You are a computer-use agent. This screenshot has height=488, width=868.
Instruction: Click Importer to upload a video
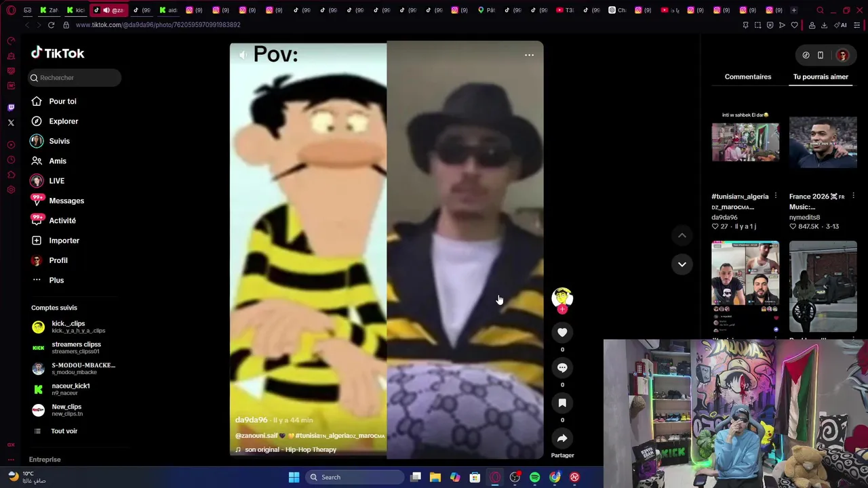55,241
